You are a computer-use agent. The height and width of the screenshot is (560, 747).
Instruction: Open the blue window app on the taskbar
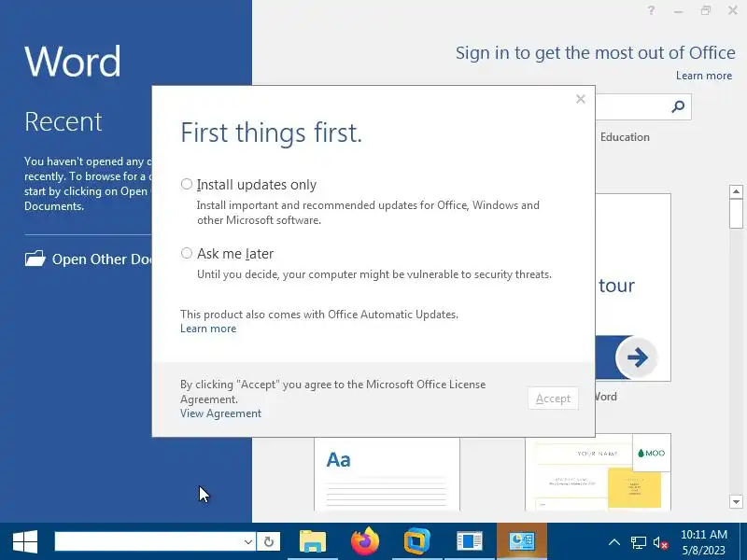(x=470, y=541)
